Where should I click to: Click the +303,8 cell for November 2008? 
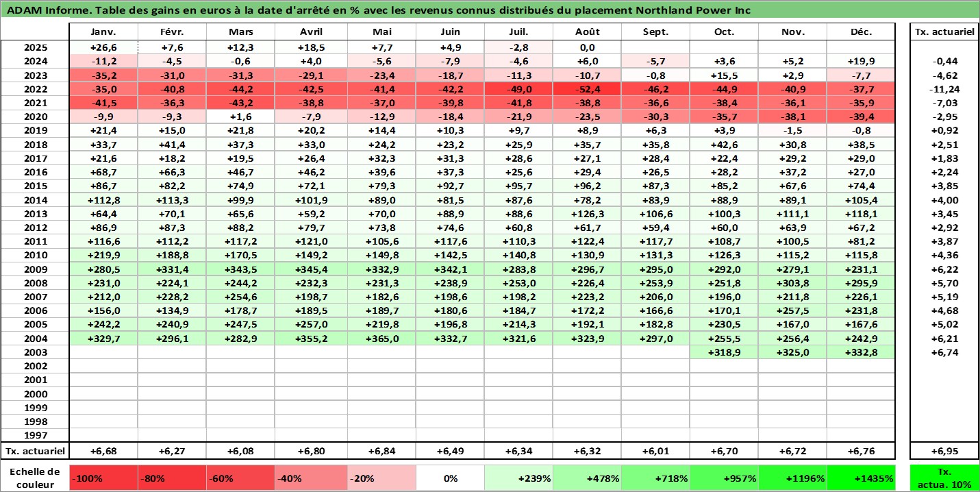click(792, 283)
